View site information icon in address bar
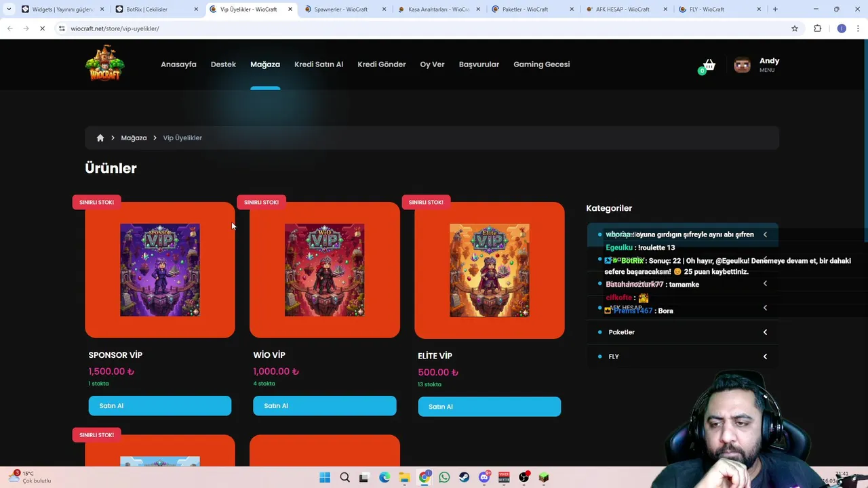 [62, 28]
